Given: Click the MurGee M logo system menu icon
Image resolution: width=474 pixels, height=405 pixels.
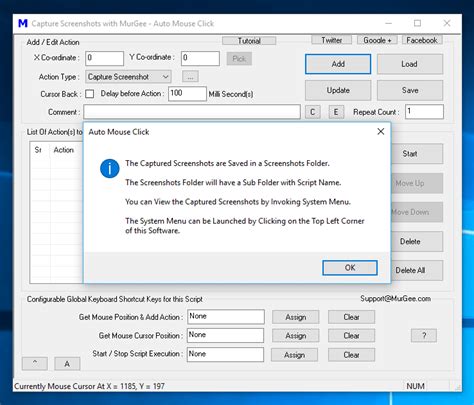Looking at the screenshot, I should point(23,24).
